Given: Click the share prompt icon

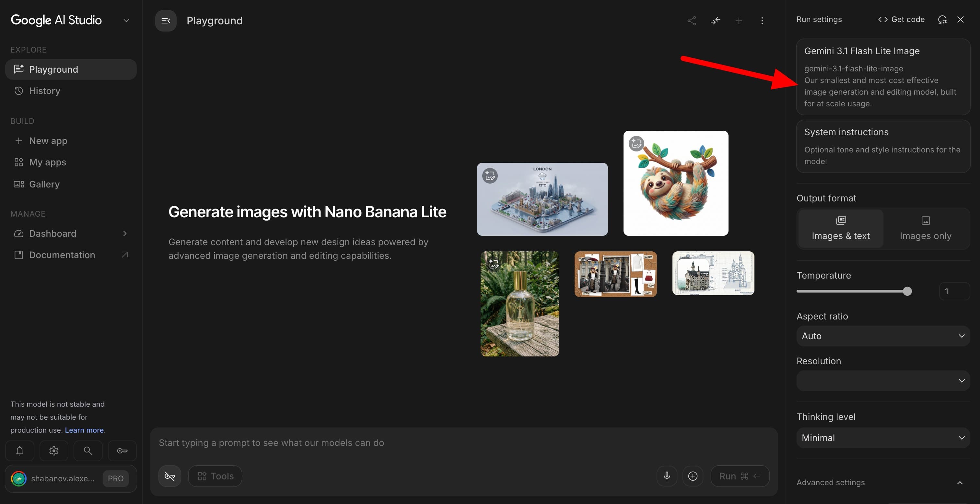Looking at the screenshot, I should 692,20.
